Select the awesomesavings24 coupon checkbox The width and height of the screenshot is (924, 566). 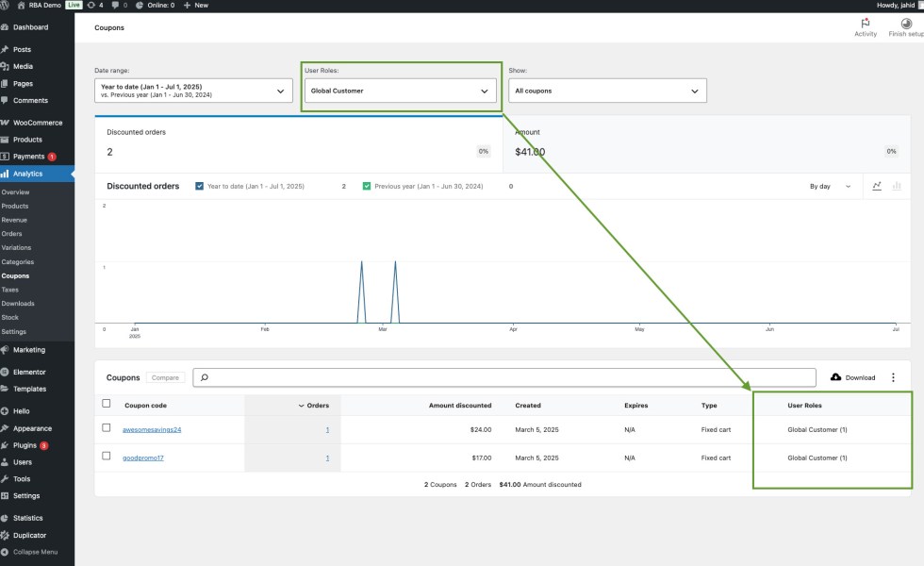tap(107, 428)
